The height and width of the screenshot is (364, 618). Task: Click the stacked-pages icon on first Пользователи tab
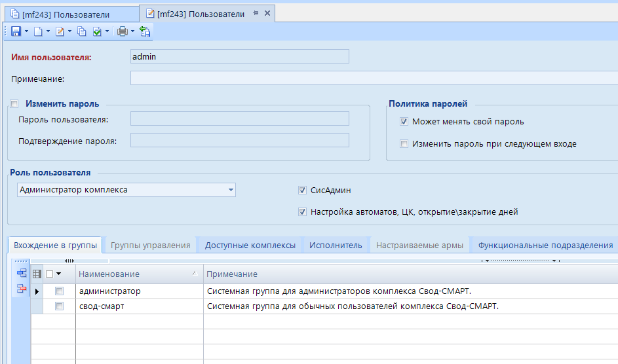pyautogui.click(x=14, y=14)
